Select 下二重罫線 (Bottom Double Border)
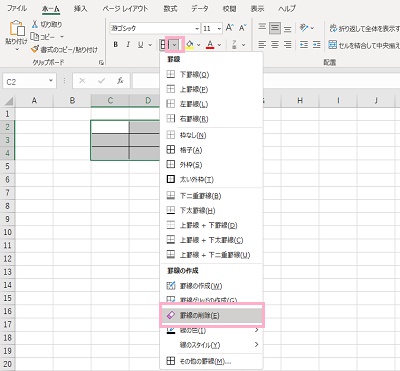Viewport: 400px width, 371px height. tap(211, 196)
